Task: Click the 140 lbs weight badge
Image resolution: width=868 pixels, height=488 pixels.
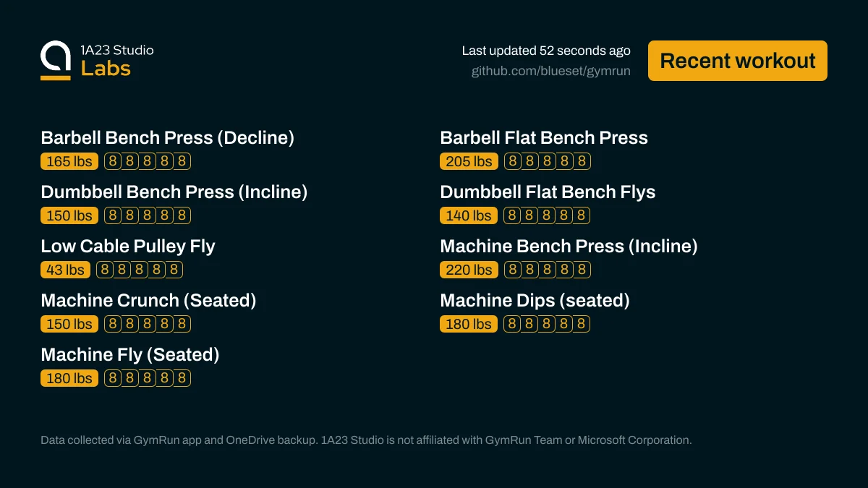Action: click(x=469, y=215)
